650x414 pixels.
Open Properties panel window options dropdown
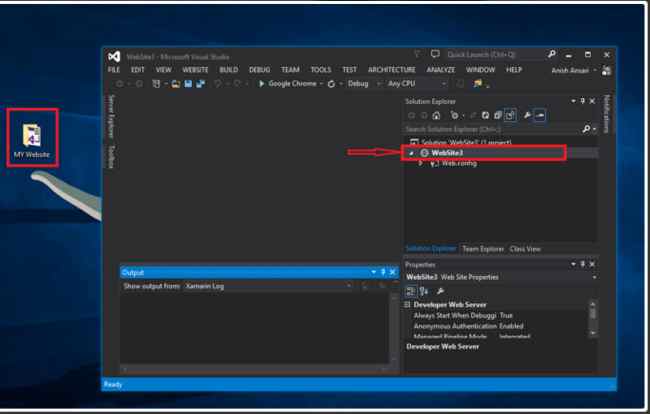[573, 264]
